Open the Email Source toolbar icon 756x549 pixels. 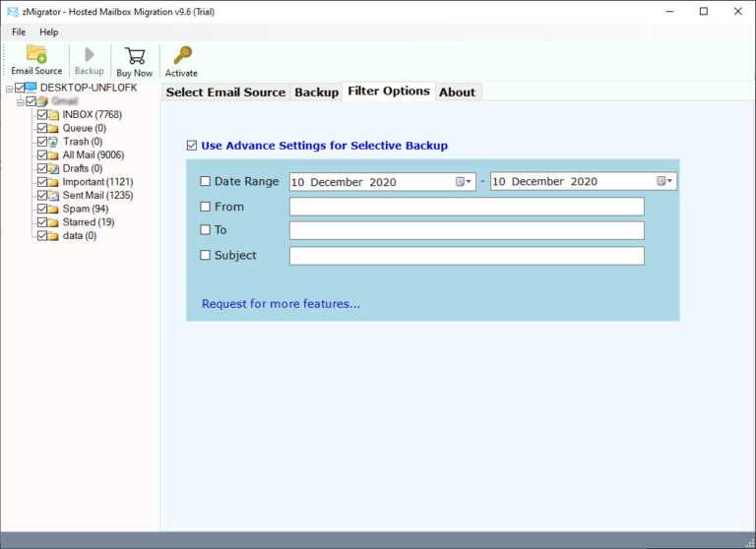pos(36,53)
